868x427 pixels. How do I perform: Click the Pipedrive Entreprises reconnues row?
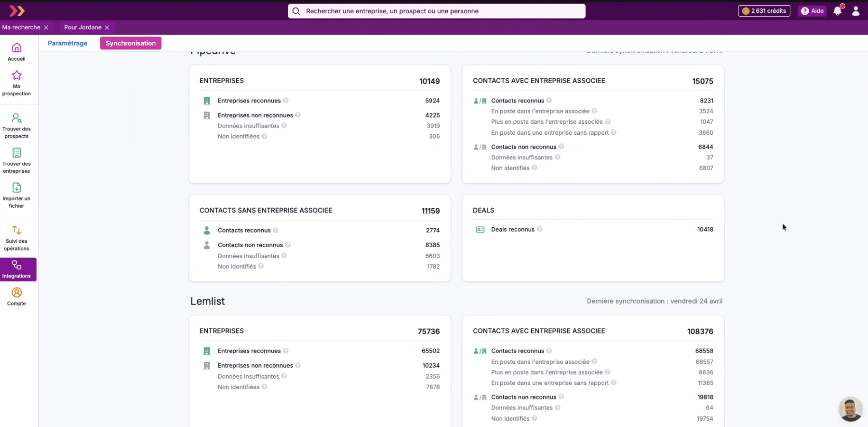click(320, 101)
